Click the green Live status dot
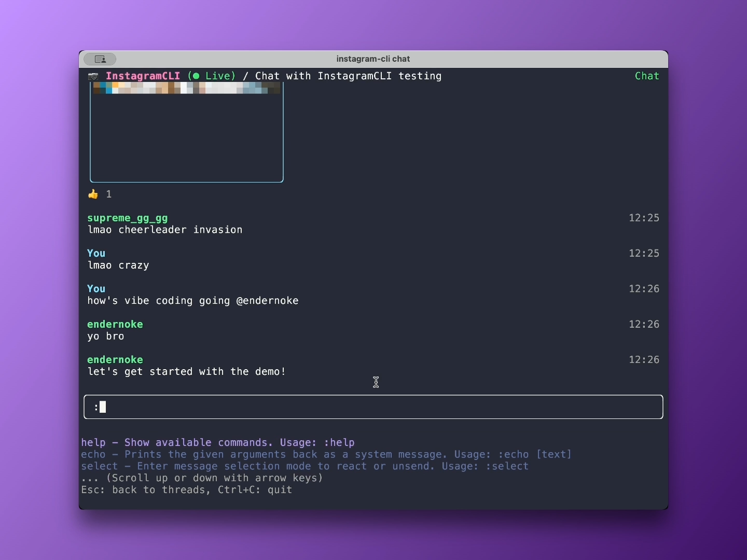Viewport: 747px width, 560px height. [195, 76]
